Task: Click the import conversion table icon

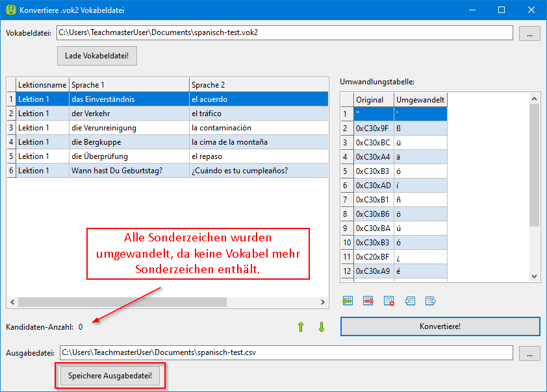Action: [410, 300]
